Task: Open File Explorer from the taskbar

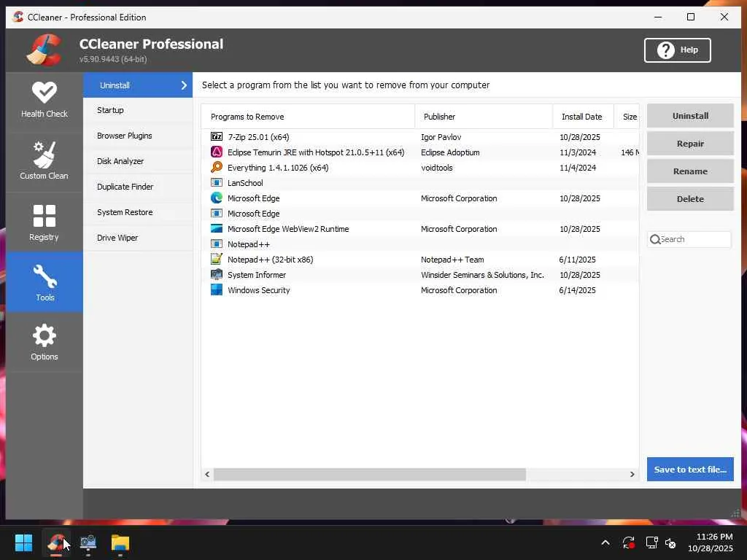Action: (120, 542)
